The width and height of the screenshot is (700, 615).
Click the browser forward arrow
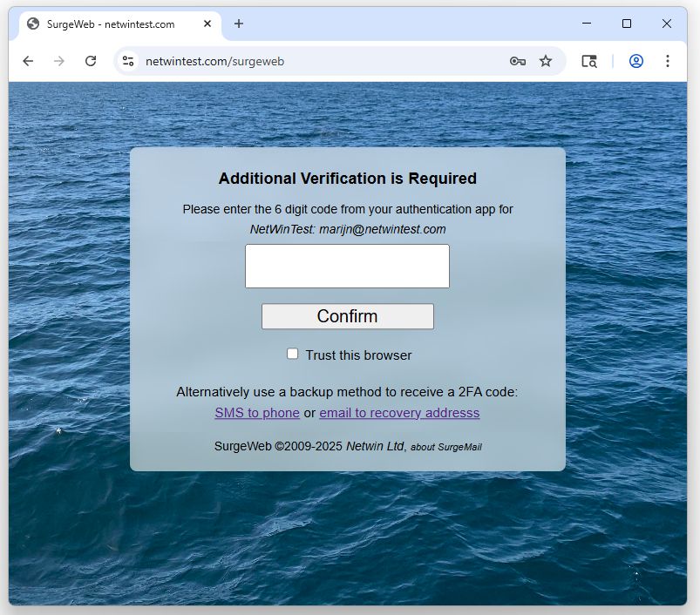click(x=59, y=61)
